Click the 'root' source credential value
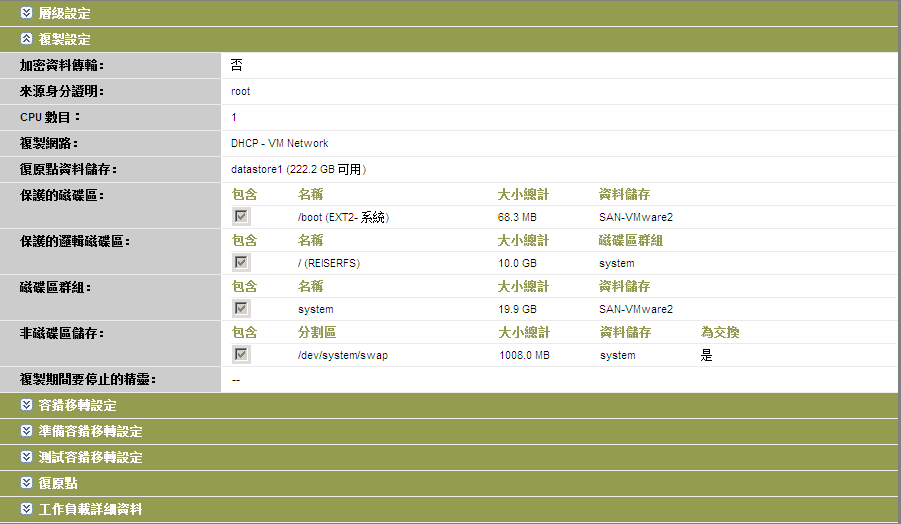The height and width of the screenshot is (524, 901). (x=241, y=91)
